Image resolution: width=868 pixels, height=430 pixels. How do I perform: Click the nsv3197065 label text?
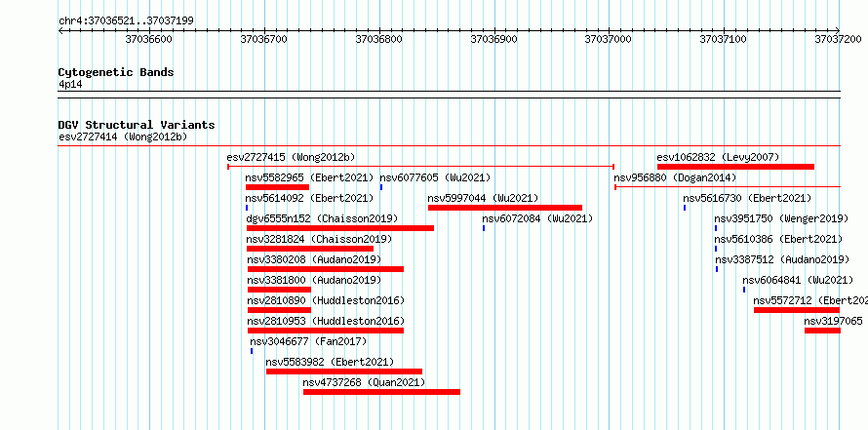pyautogui.click(x=834, y=321)
